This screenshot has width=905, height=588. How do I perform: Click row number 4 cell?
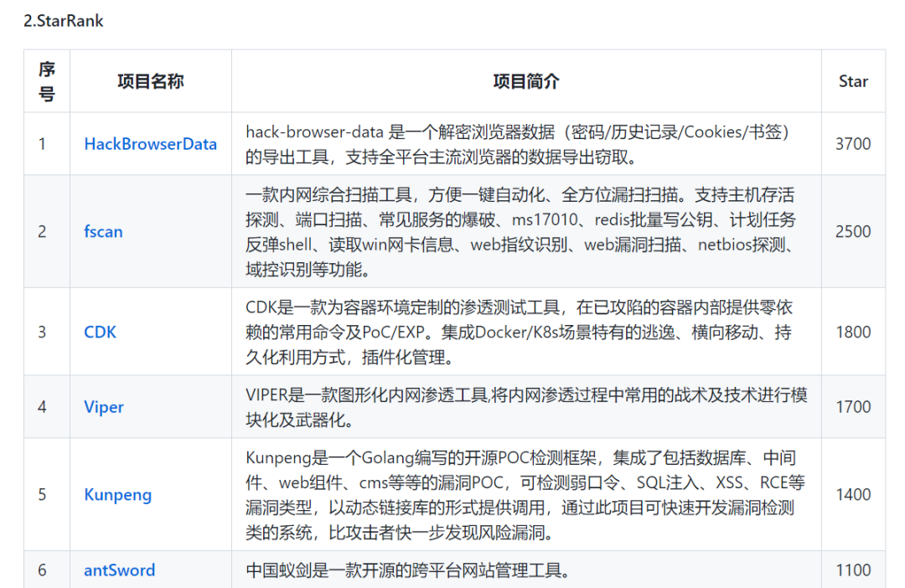47,407
